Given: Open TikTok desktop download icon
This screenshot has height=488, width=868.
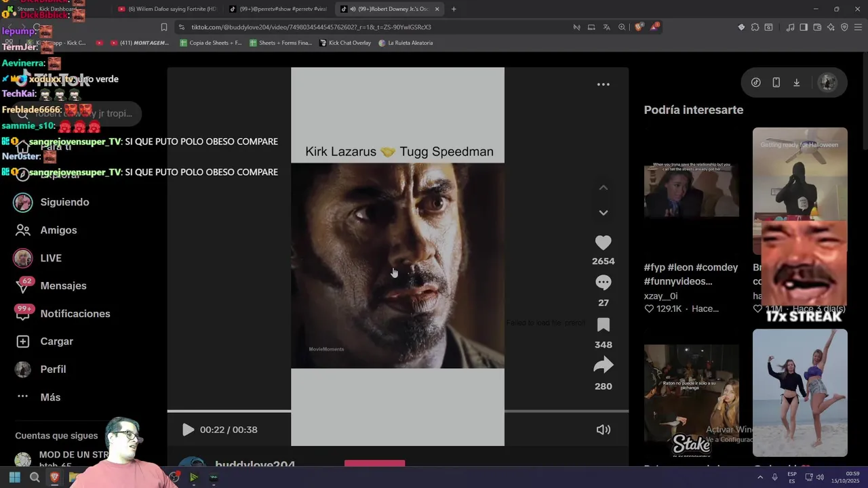Looking at the screenshot, I should (797, 83).
